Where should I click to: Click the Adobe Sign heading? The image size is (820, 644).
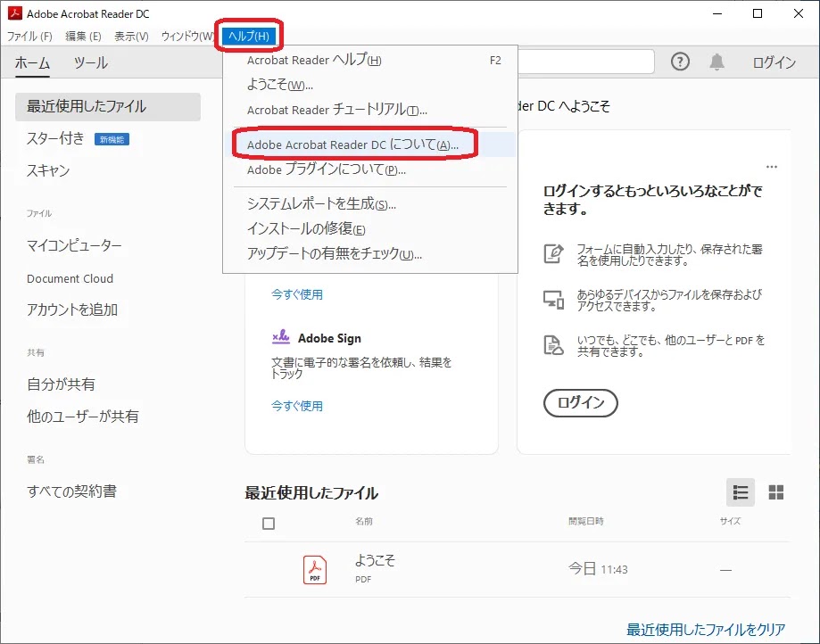click(x=329, y=338)
